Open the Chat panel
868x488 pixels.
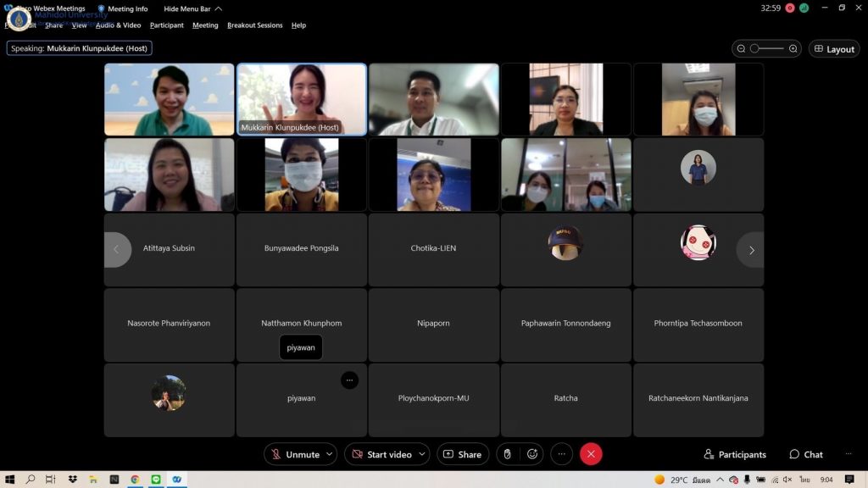tap(805, 454)
